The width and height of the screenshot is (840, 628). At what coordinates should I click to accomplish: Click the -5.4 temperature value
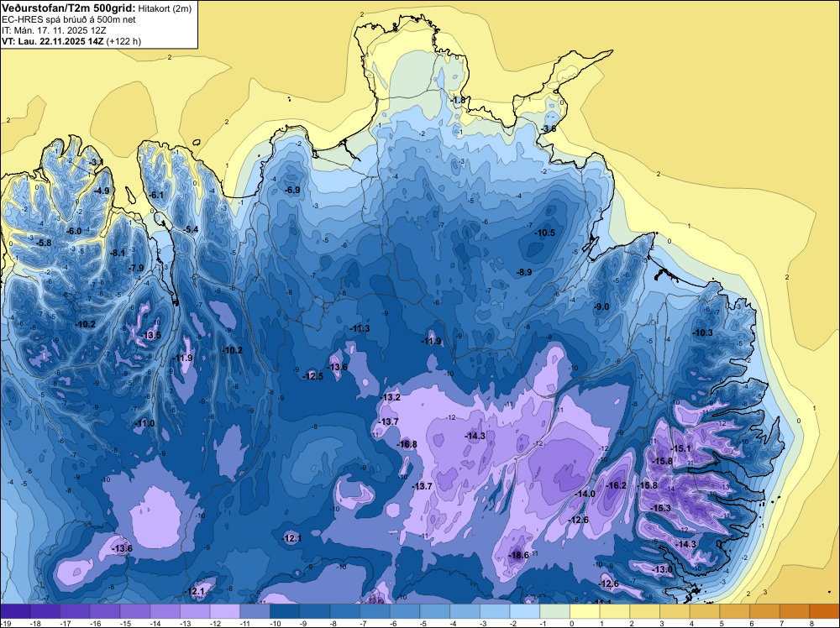(x=191, y=230)
